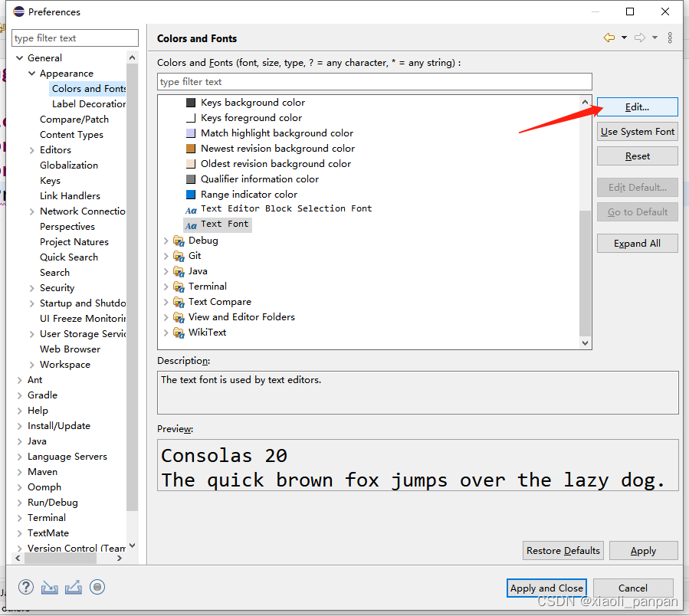Collapse the Appearance node
The height and width of the screenshot is (616, 689).
point(31,74)
